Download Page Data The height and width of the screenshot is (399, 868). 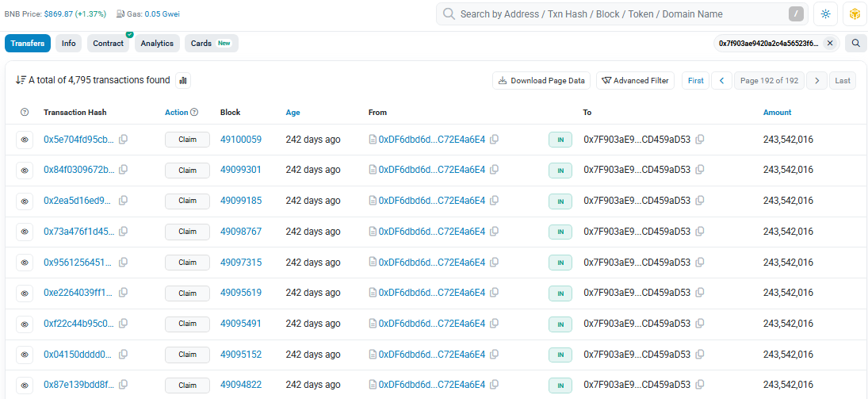[541, 80]
